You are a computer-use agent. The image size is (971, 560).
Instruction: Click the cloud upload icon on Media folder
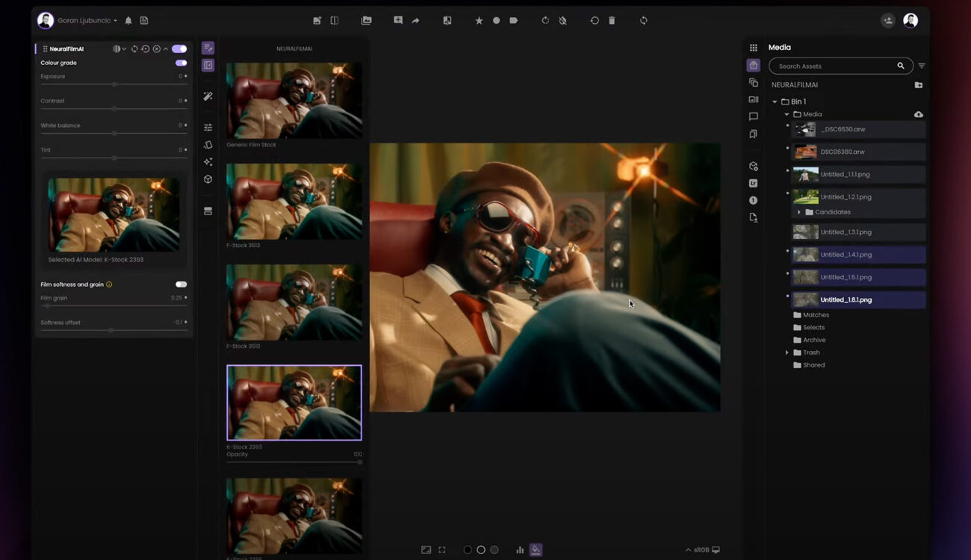pyautogui.click(x=919, y=114)
